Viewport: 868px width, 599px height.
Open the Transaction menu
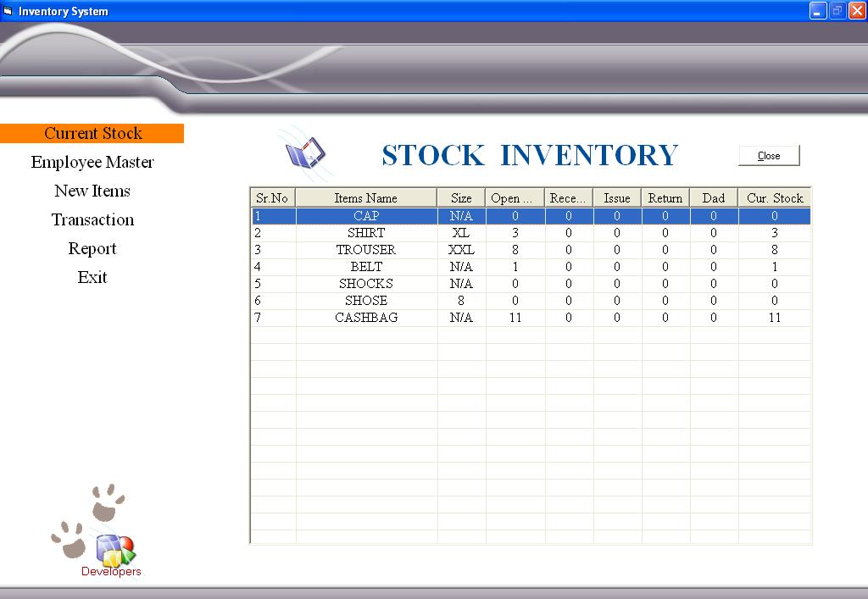click(92, 219)
